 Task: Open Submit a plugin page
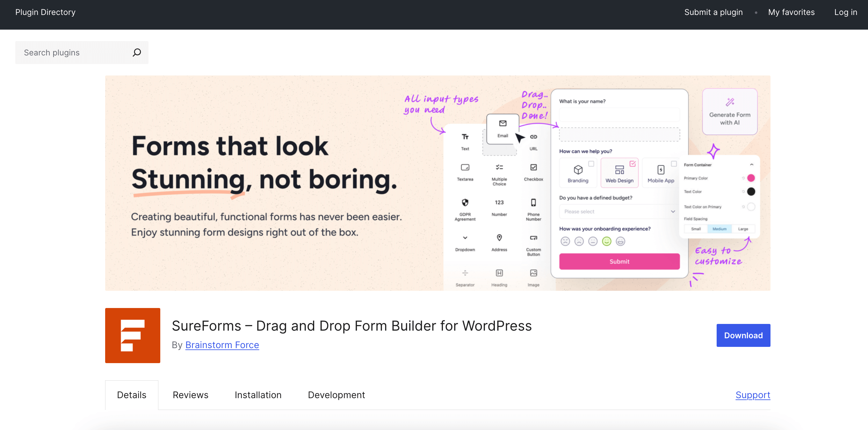coord(713,12)
